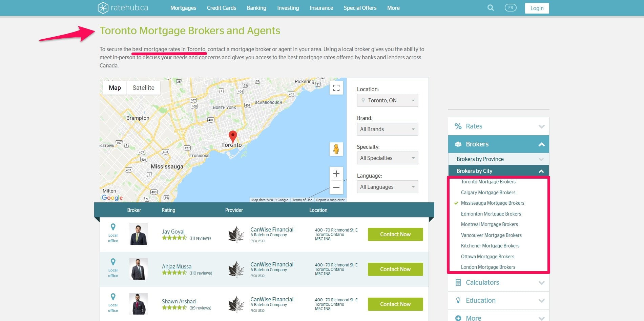
Task: Open Mississauga Mortgage Brokers link
Action: (493, 203)
